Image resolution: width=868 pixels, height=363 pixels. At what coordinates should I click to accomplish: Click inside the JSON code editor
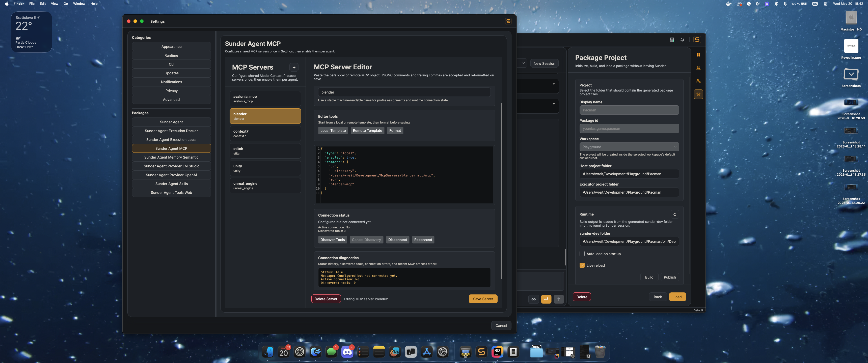404,175
